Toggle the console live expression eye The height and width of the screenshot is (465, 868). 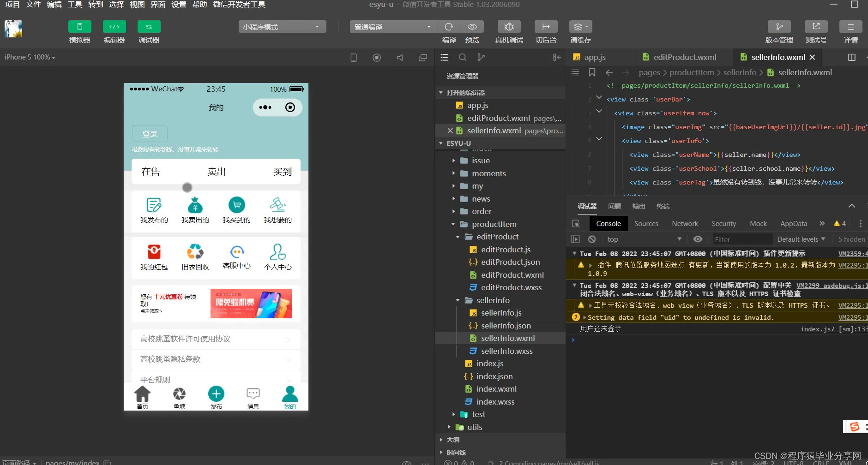(698, 239)
